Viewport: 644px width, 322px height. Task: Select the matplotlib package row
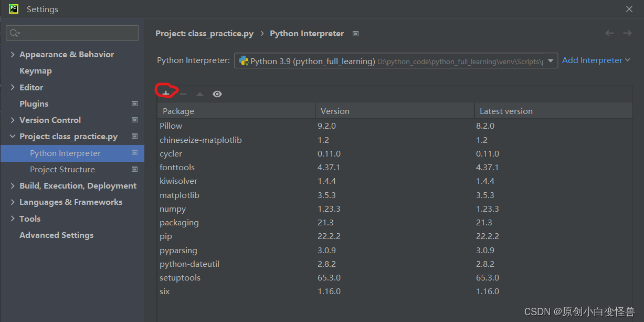click(x=180, y=195)
